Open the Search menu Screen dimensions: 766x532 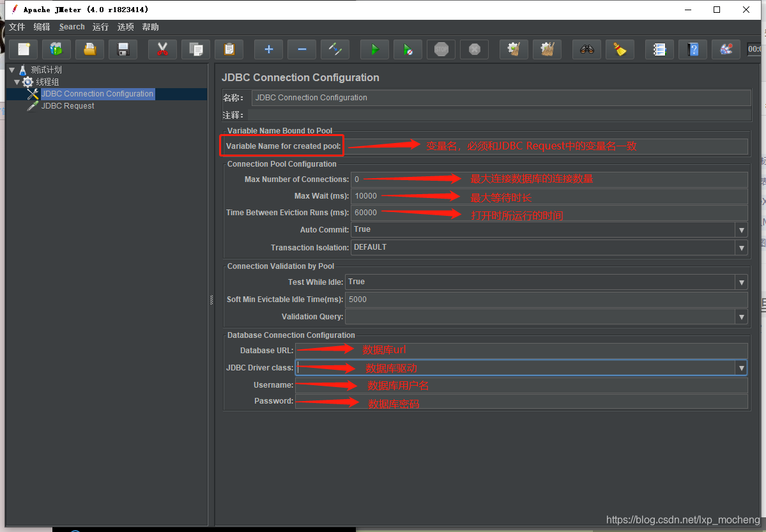coord(72,27)
